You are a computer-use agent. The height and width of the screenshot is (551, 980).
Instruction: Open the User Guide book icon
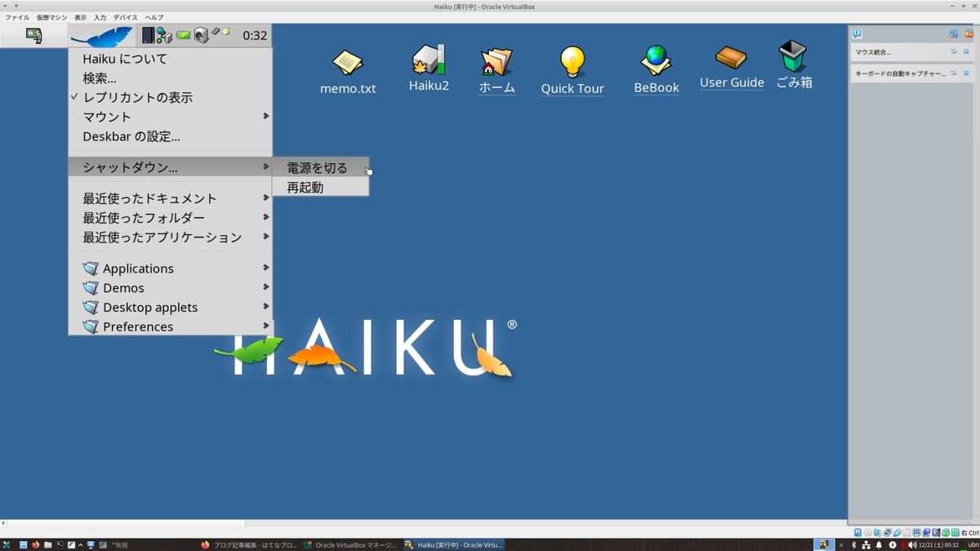732,67
